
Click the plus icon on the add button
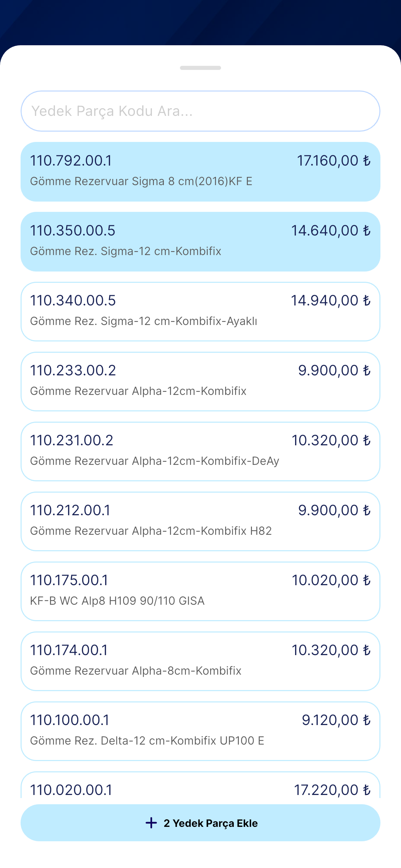tap(151, 823)
